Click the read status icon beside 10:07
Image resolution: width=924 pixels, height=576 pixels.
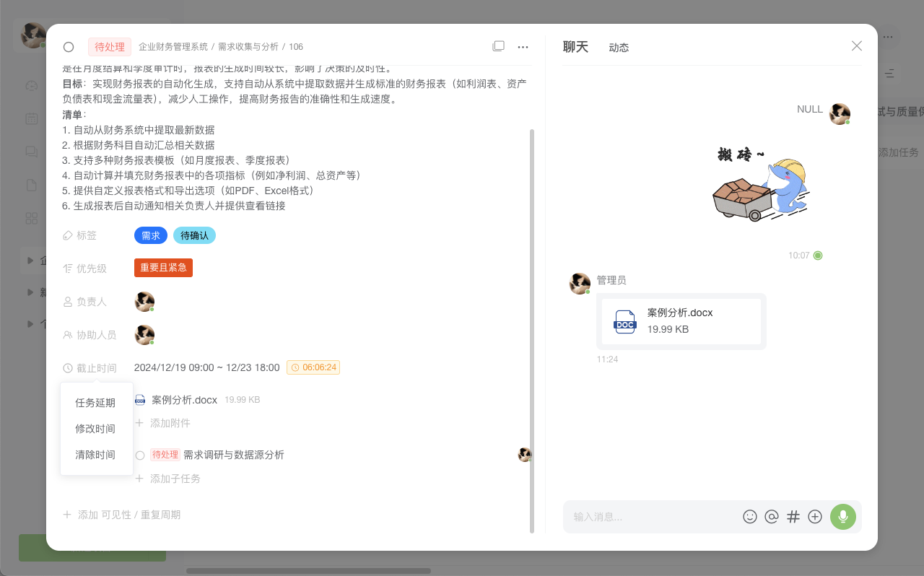pyautogui.click(x=818, y=256)
